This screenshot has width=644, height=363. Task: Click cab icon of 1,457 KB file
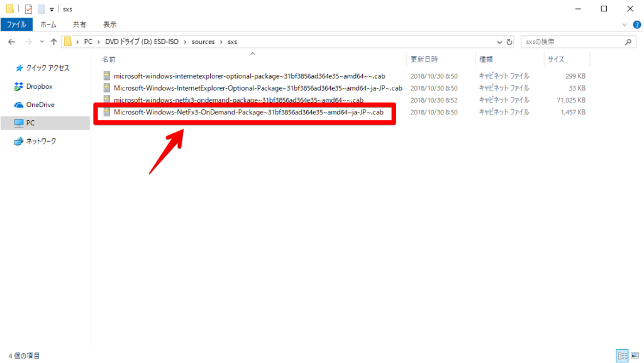pyautogui.click(x=107, y=112)
